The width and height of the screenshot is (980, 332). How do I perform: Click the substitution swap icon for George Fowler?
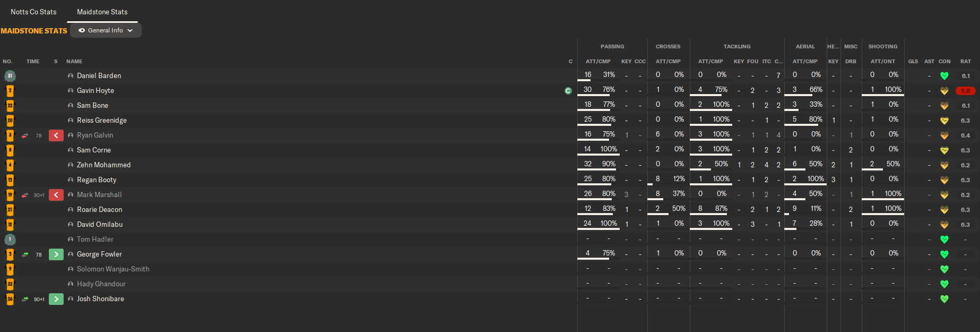(x=25, y=255)
